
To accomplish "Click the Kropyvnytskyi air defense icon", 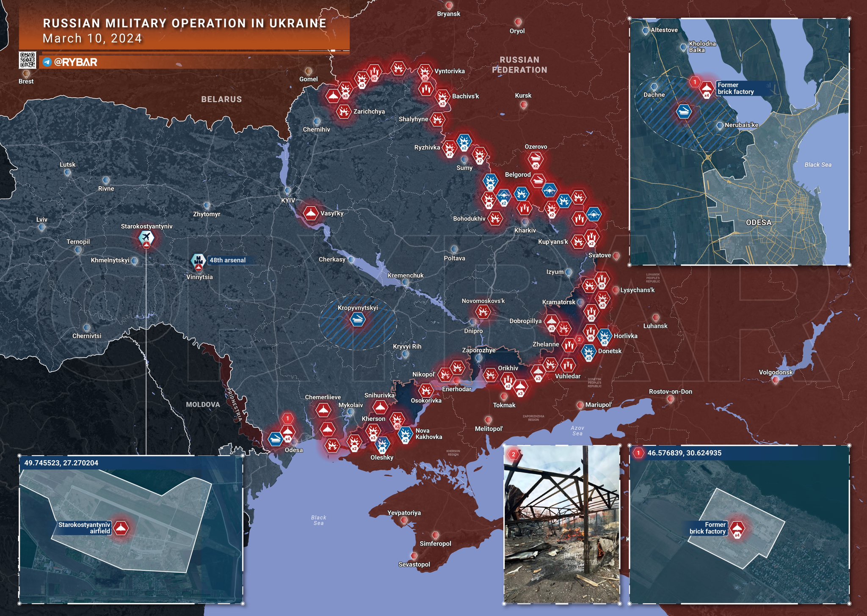I will click(358, 319).
